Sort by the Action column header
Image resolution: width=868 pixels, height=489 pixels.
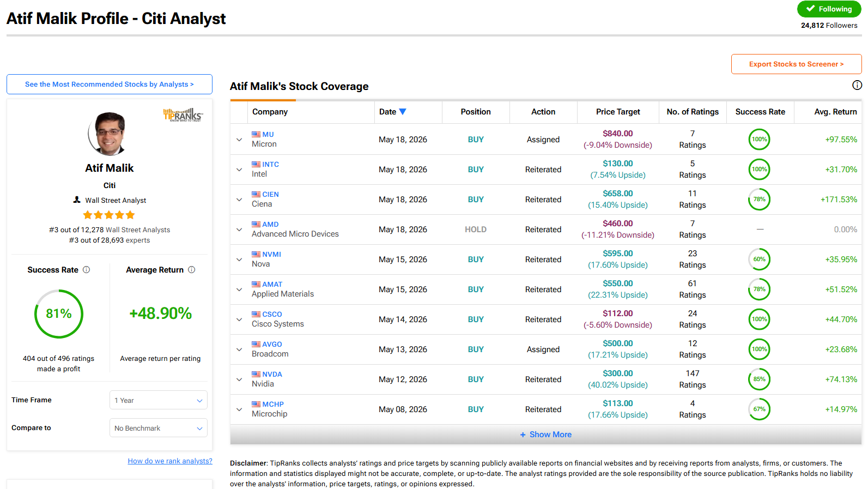point(543,112)
